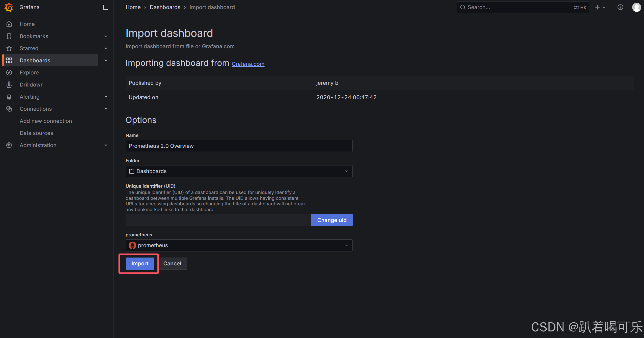Screen dimensions: 644x338
Task: Click the 'jeremy b' publisher value
Action: [327, 83]
